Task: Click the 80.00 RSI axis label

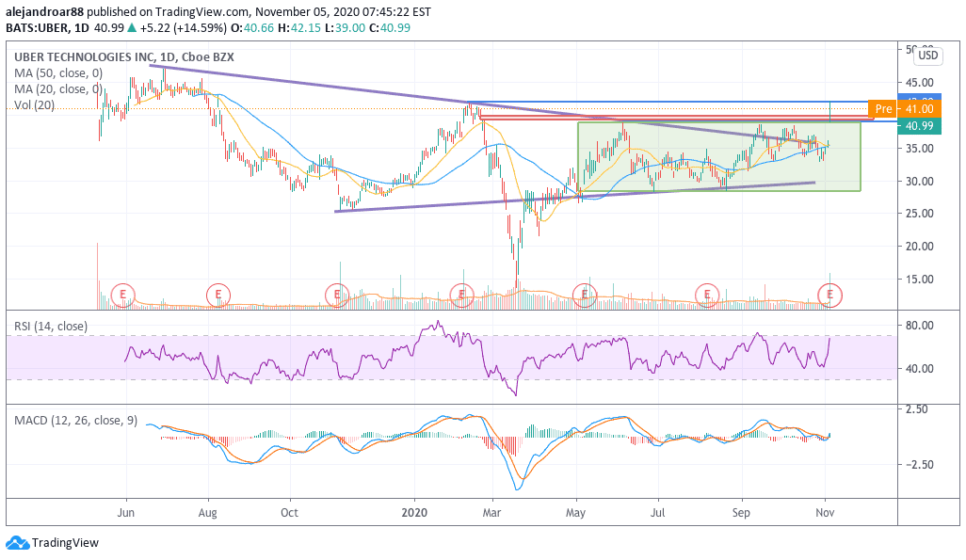Action: pos(919,326)
